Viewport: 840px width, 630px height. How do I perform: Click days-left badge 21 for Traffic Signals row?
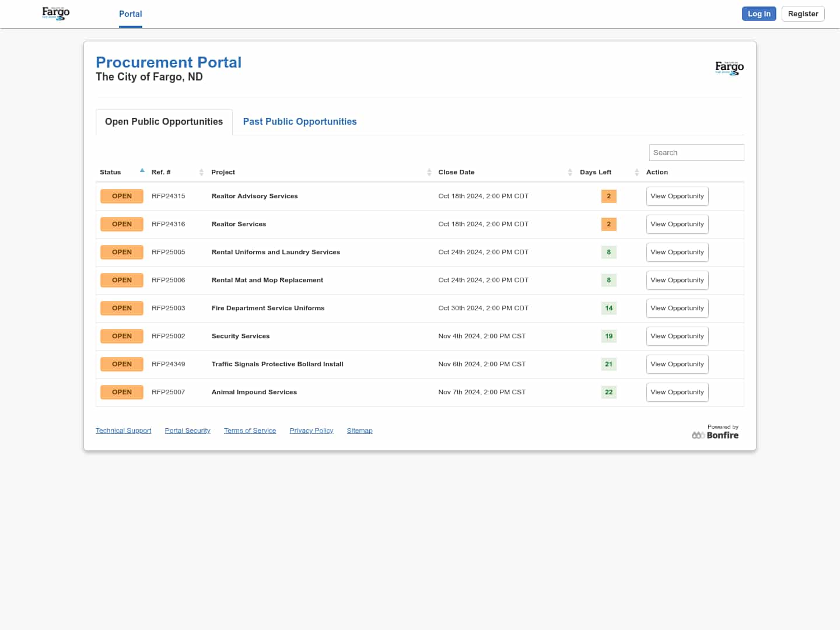click(609, 365)
